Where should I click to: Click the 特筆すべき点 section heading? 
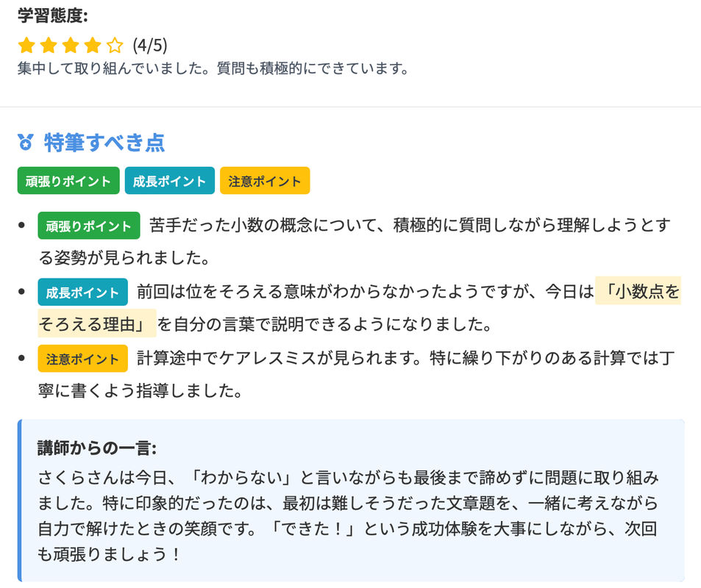coord(104,143)
